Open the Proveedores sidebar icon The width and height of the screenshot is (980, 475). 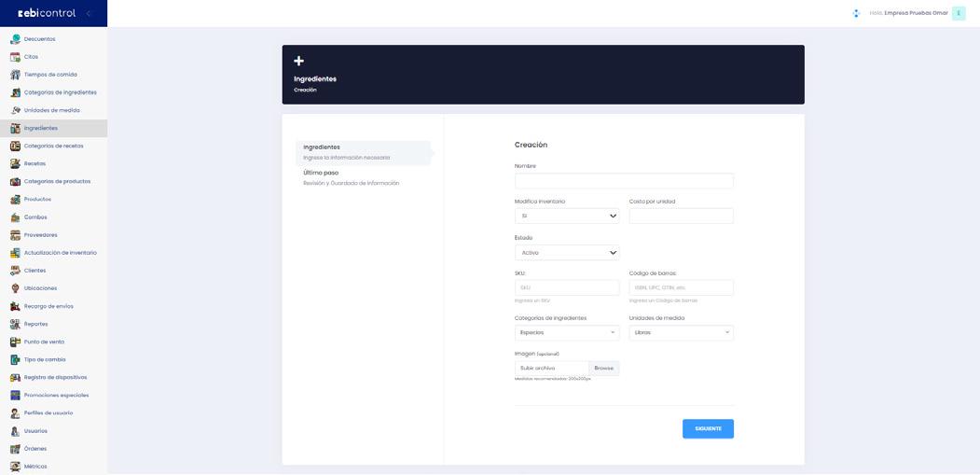pyautogui.click(x=16, y=234)
